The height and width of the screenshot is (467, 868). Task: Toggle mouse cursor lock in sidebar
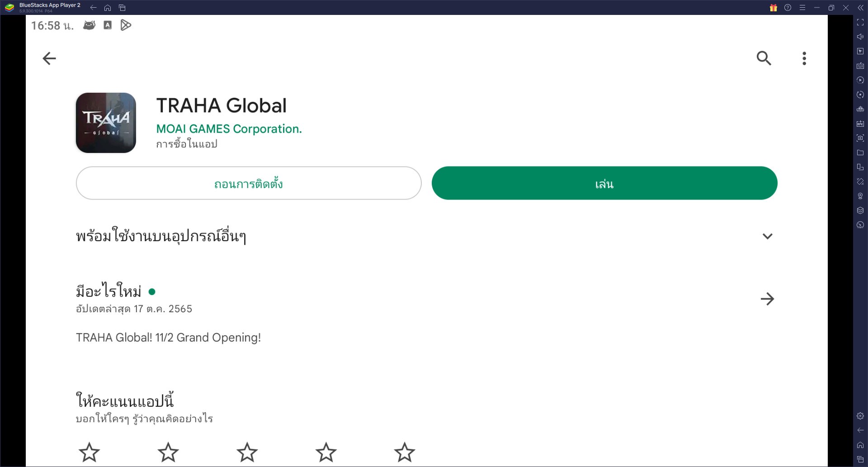tap(860, 51)
